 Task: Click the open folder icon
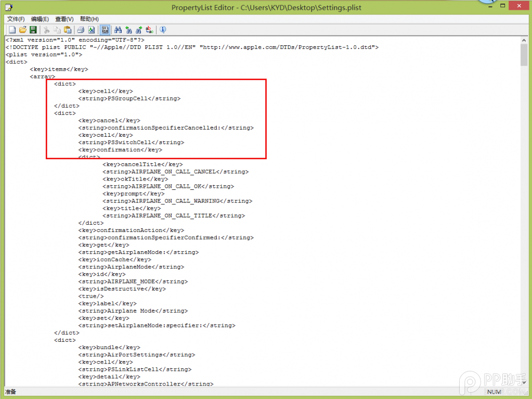pyautogui.click(x=22, y=30)
